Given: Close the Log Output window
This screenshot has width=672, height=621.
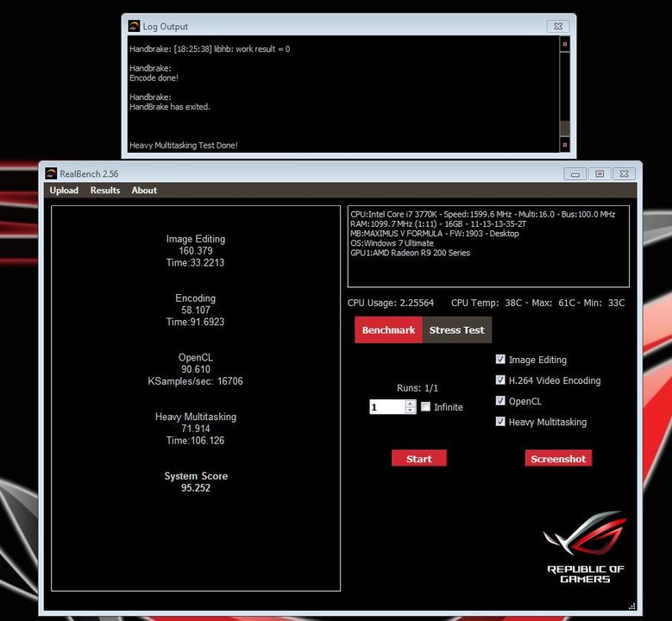Looking at the screenshot, I should click(x=558, y=26).
